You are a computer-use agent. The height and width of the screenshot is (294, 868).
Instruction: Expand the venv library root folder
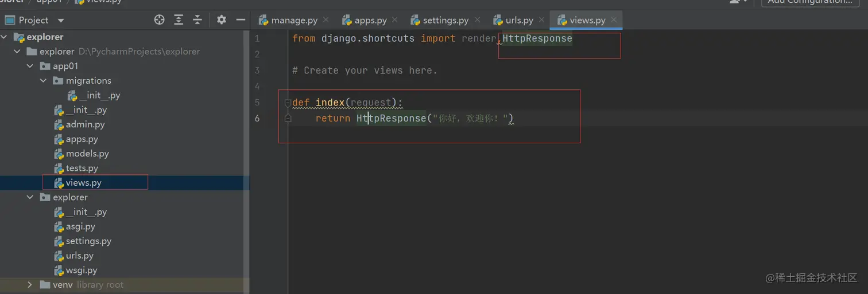point(30,285)
